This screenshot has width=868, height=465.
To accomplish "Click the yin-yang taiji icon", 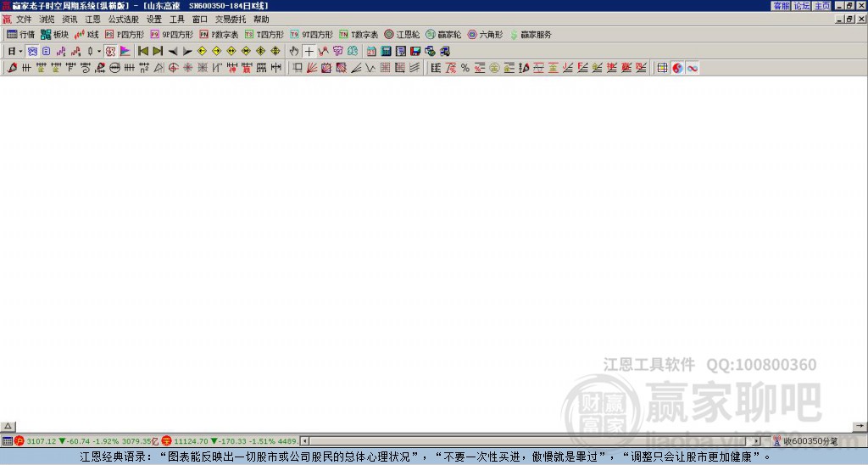I will tap(677, 68).
